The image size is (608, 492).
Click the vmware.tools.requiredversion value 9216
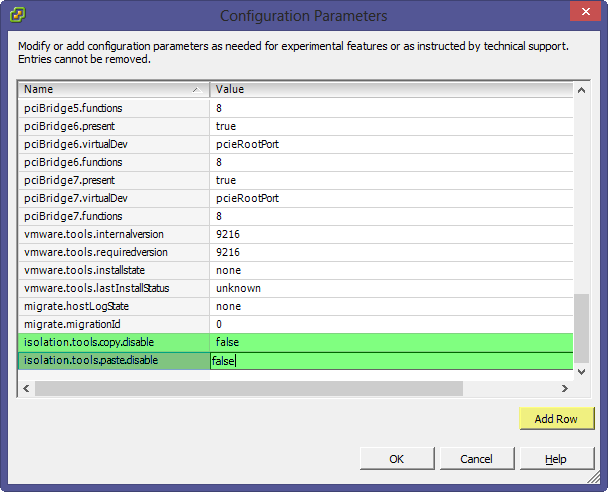391,252
